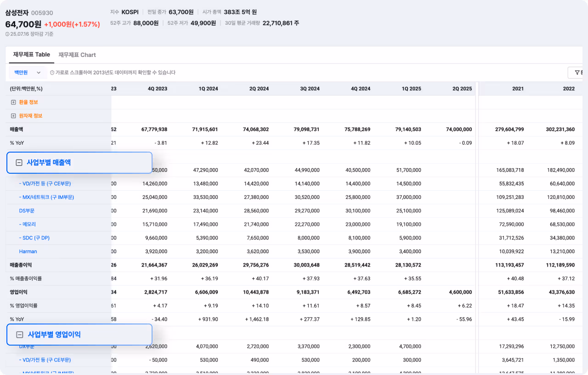
Task: Select the Harman row label
Action: tap(28, 251)
